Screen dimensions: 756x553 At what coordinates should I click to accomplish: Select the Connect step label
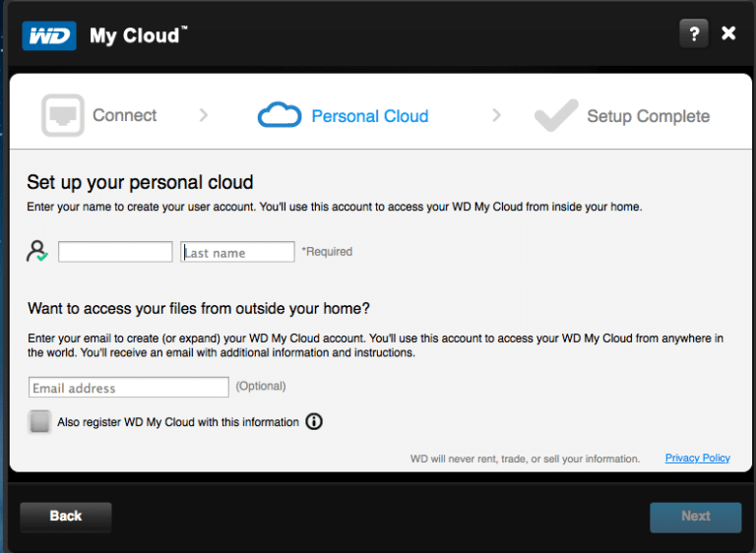(x=124, y=115)
